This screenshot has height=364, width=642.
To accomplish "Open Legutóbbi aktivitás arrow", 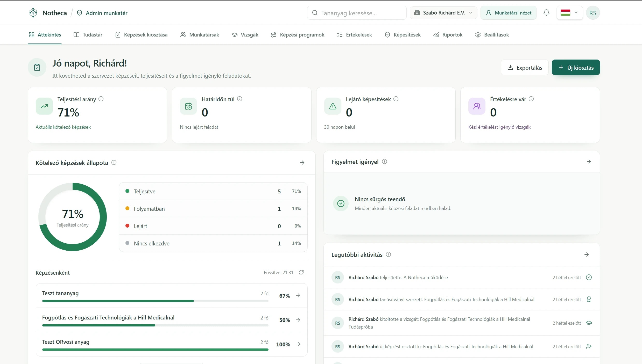I will [x=587, y=254].
